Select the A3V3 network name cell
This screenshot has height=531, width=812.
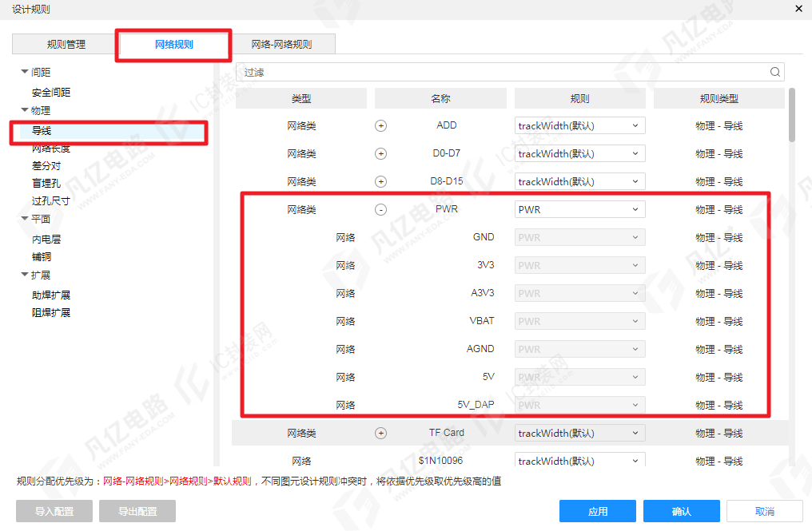[x=482, y=293]
